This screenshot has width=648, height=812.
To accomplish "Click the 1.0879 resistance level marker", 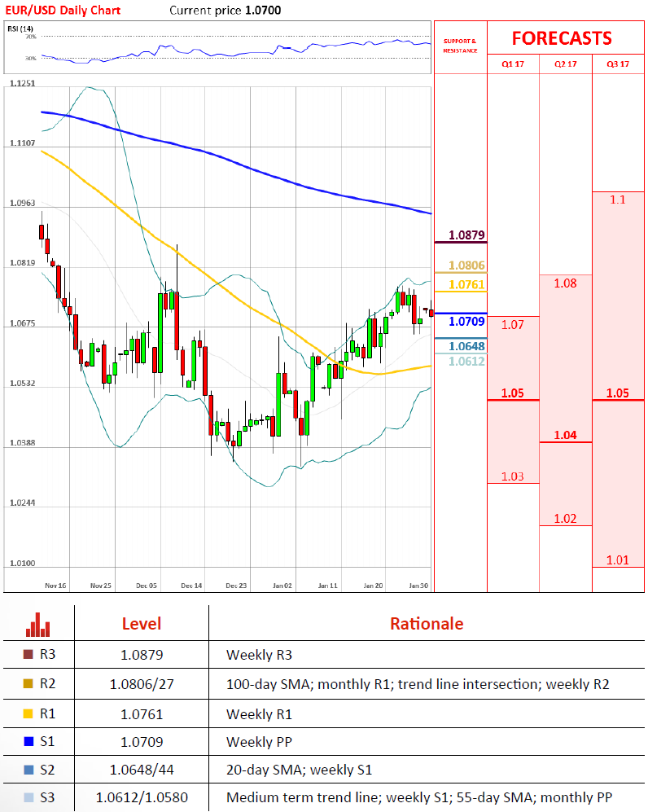I will point(466,235).
